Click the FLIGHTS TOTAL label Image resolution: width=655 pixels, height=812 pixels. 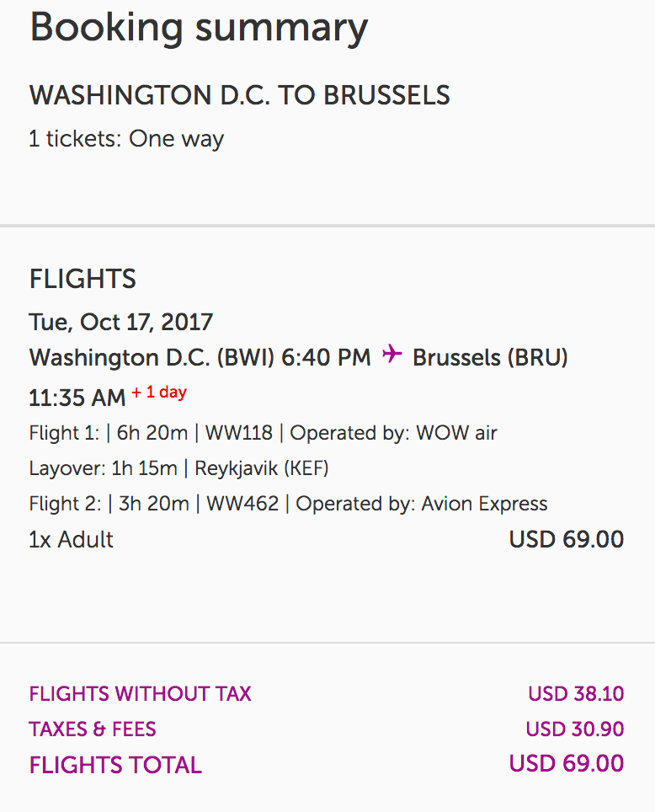pyautogui.click(x=115, y=765)
